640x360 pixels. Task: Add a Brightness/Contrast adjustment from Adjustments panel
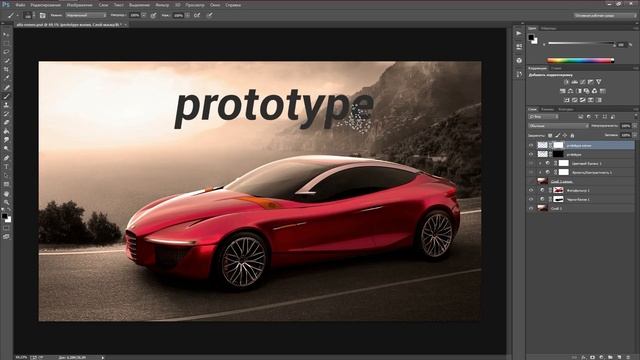coord(566,82)
